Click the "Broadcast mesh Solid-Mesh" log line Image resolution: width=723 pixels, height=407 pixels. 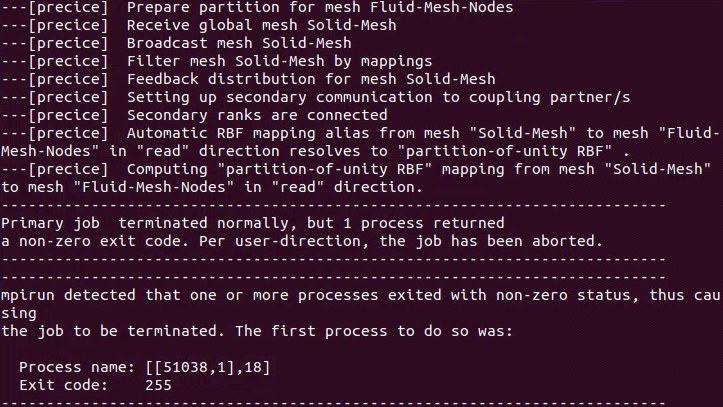click(239, 43)
